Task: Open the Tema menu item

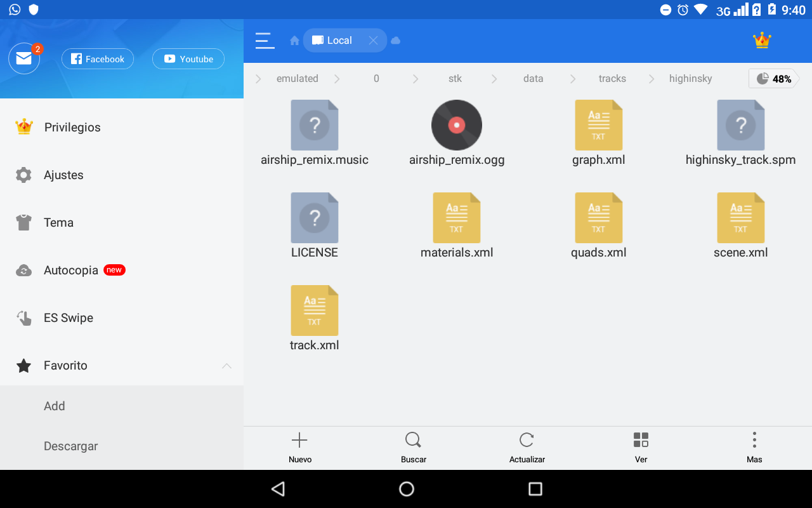Action: pos(58,223)
